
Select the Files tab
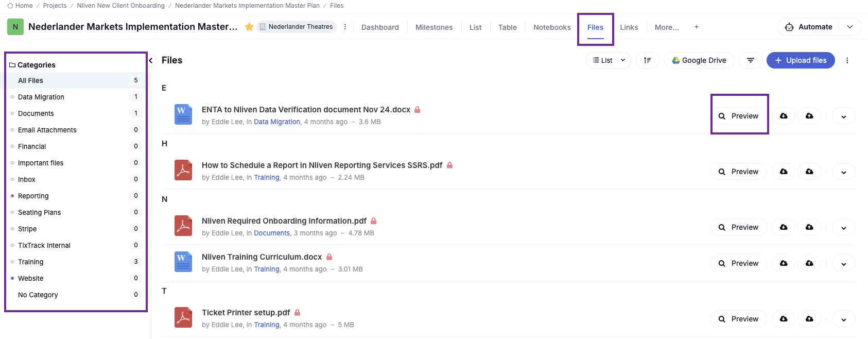(x=595, y=27)
